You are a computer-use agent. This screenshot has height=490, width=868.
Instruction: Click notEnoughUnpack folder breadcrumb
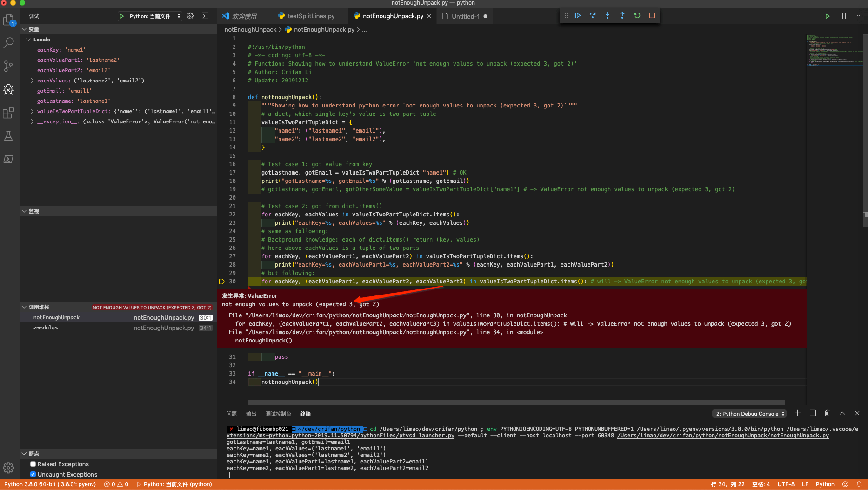(251, 30)
